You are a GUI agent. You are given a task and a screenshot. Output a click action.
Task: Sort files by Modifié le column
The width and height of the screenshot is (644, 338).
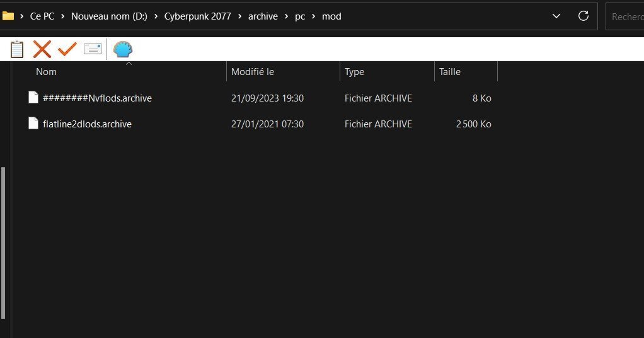pyautogui.click(x=252, y=72)
